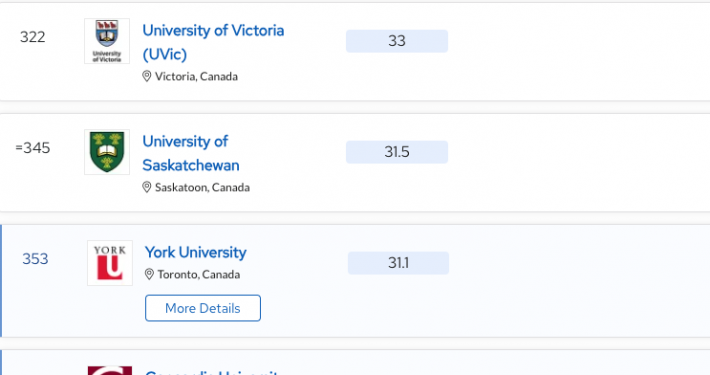710x375 pixels.
Task: Open York University link
Action: tap(196, 252)
